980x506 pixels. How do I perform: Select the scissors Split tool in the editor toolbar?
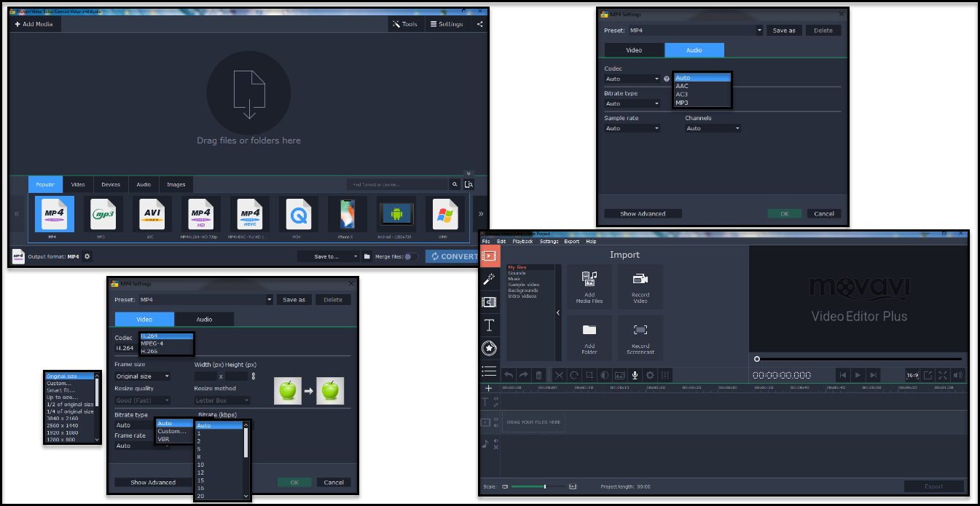point(559,375)
